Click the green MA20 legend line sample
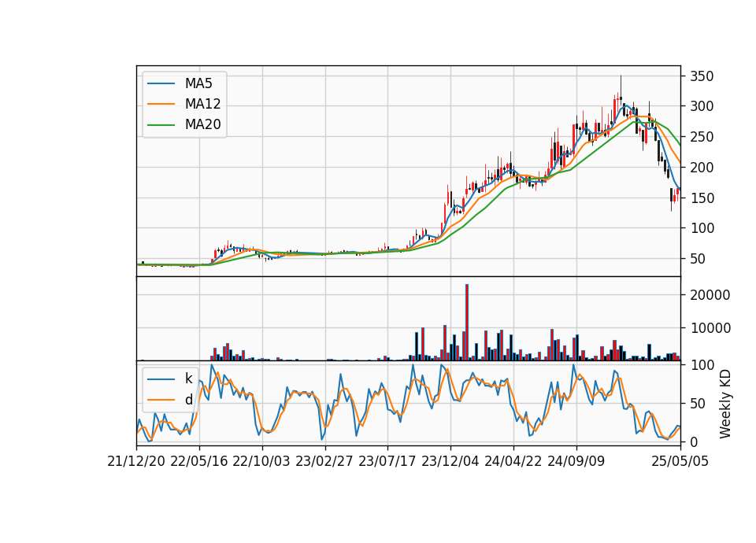Screen dimensions: 756x543 click(161, 124)
